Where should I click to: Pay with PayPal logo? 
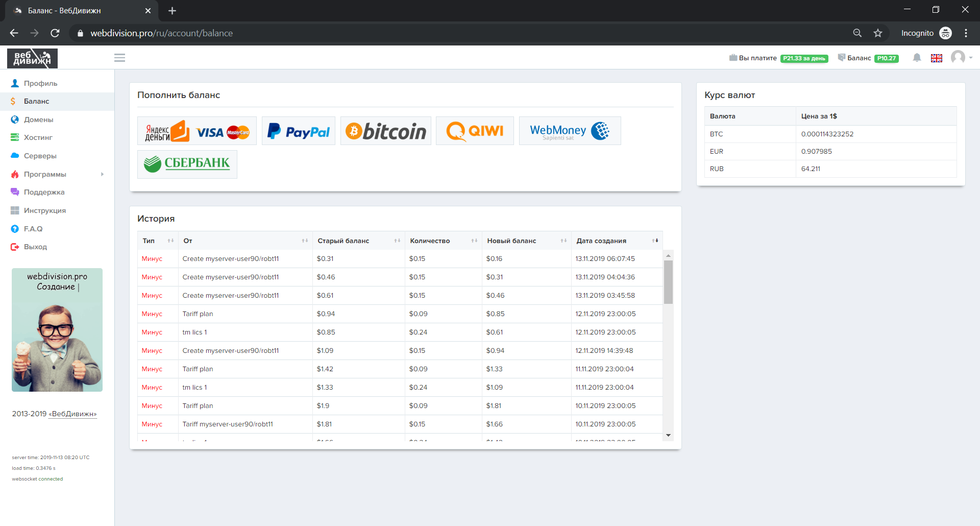click(x=299, y=131)
